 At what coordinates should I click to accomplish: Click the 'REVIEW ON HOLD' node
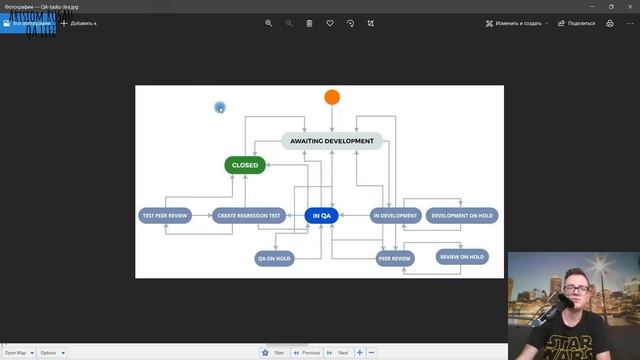(x=462, y=257)
